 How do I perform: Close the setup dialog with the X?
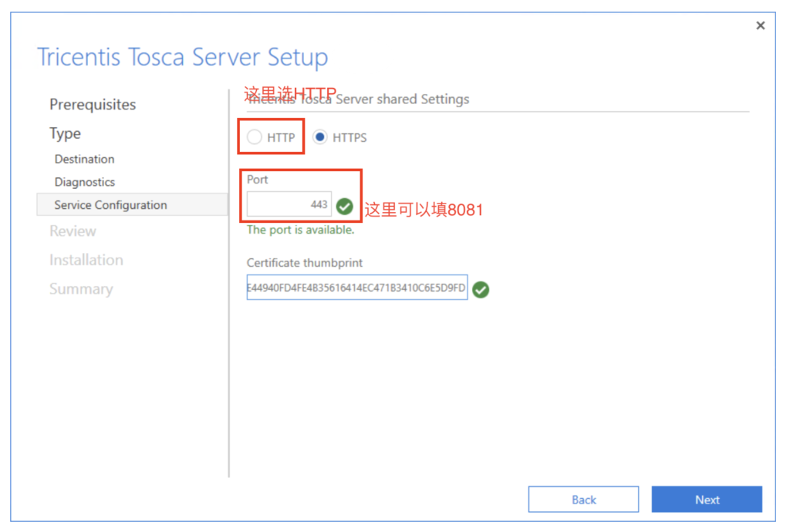coord(760,25)
